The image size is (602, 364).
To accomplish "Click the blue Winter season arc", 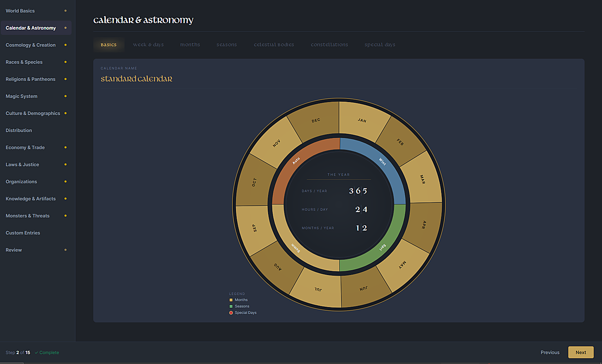I will click(382, 162).
